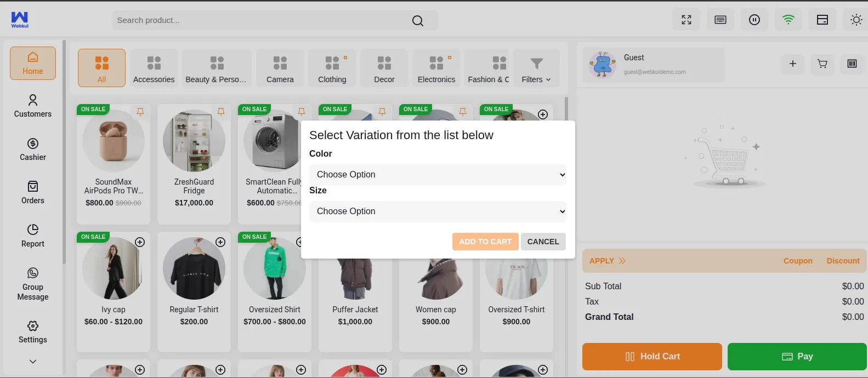868x378 pixels.
Task: Click the Webkul logo
Action: coord(20,20)
